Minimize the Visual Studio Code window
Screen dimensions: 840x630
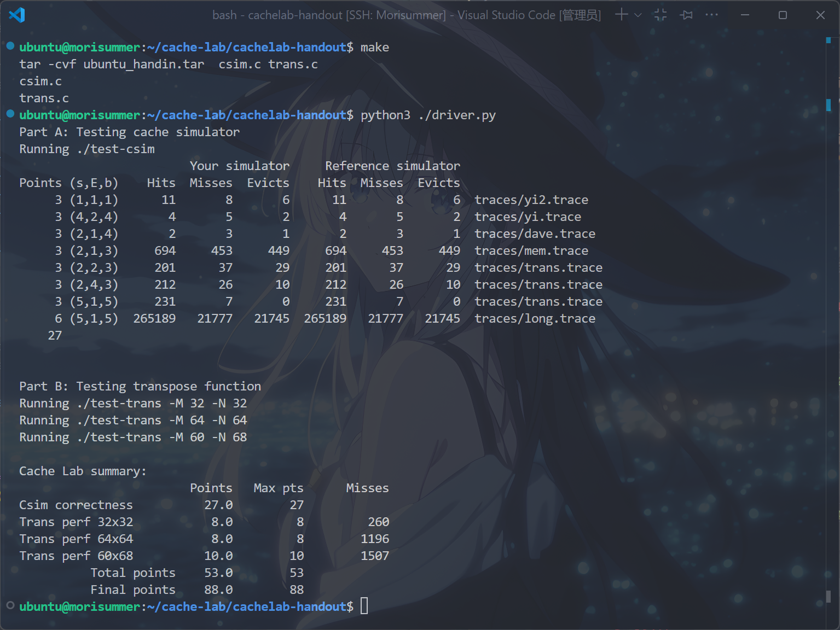[745, 15]
